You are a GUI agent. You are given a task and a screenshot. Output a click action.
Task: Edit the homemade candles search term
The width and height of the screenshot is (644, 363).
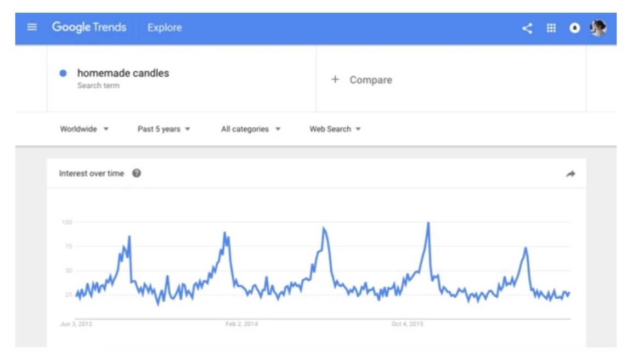(x=123, y=73)
